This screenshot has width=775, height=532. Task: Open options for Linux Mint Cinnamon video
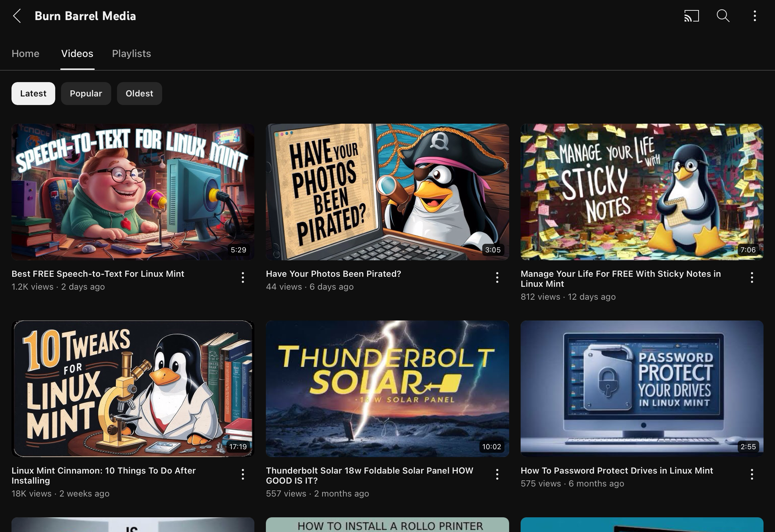point(243,474)
